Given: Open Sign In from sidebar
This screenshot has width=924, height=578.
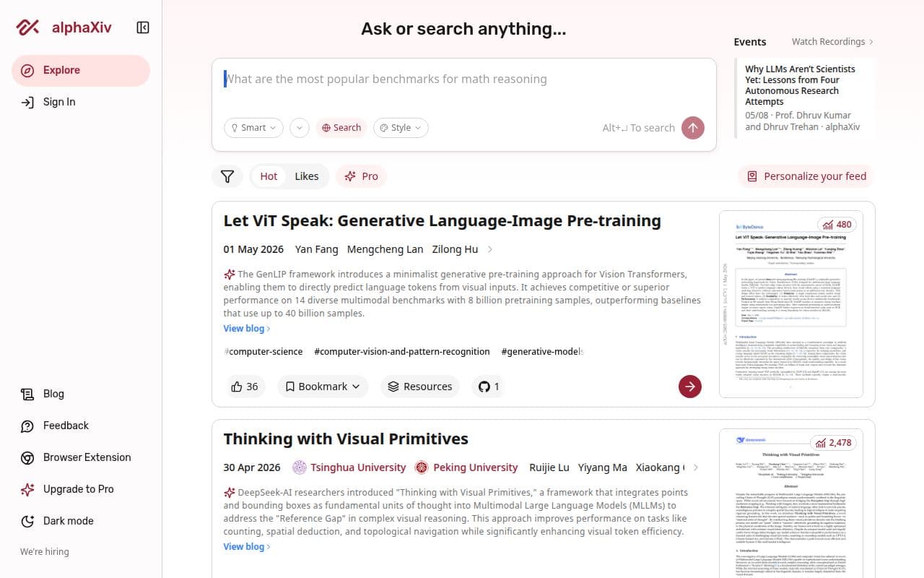Looking at the screenshot, I should coord(81,102).
